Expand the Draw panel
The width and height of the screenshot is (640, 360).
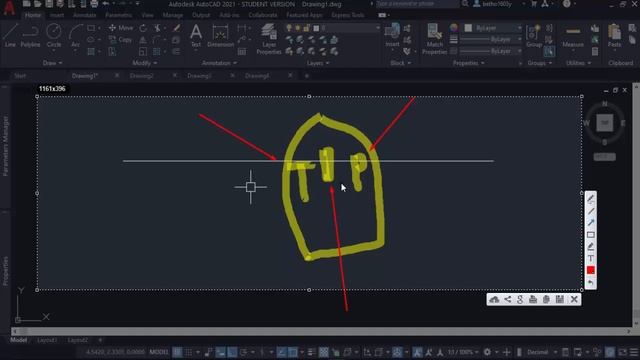[53, 63]
